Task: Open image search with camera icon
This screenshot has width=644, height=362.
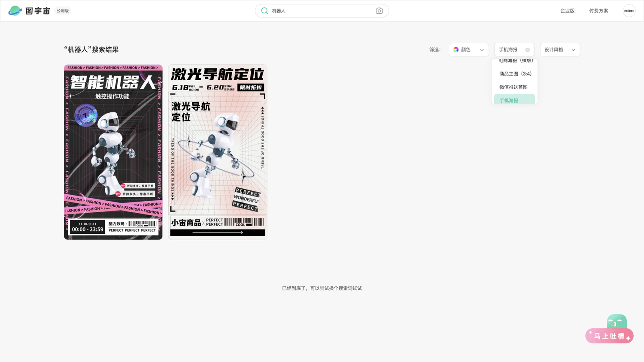Action: click(x=379, y=11)
